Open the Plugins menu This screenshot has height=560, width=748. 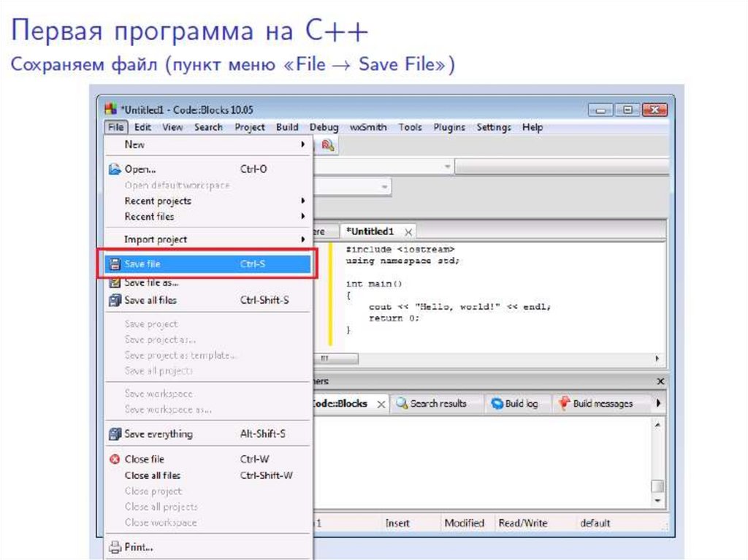pyautogui.click(x=449, y=127)
